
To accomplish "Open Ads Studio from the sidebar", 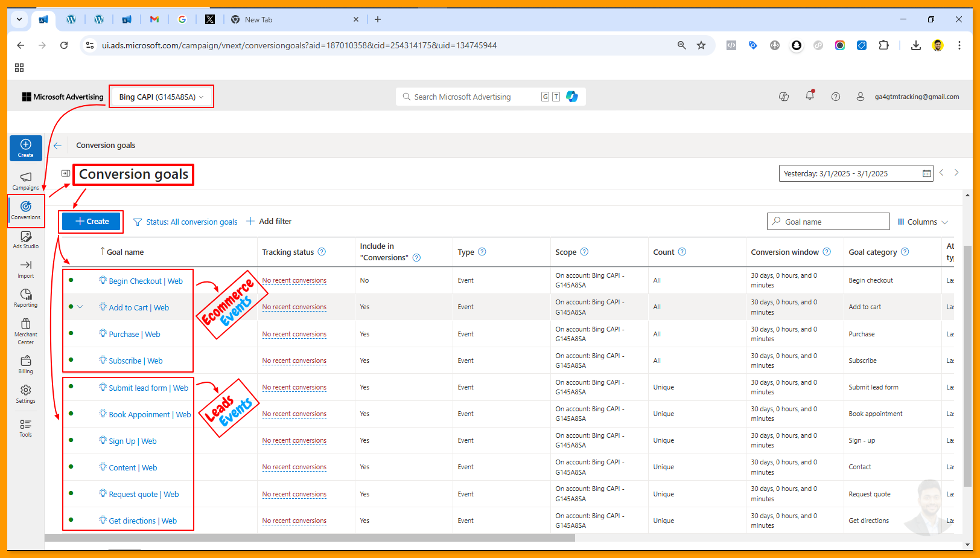I will [25, 239].
